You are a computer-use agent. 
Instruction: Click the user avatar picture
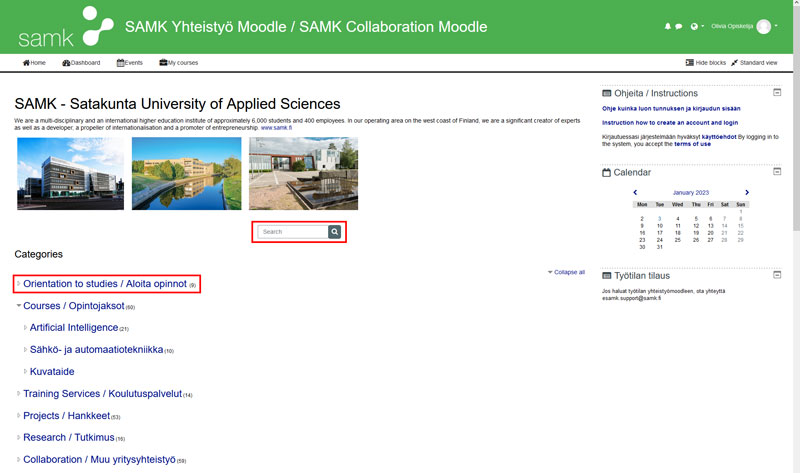pos(763,27)
